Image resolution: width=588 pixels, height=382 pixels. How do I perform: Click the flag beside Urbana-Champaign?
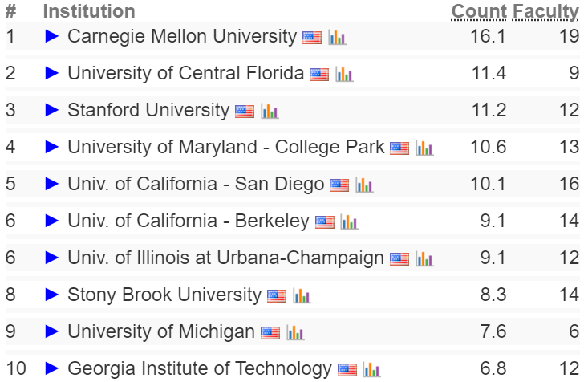click(399, 258)
